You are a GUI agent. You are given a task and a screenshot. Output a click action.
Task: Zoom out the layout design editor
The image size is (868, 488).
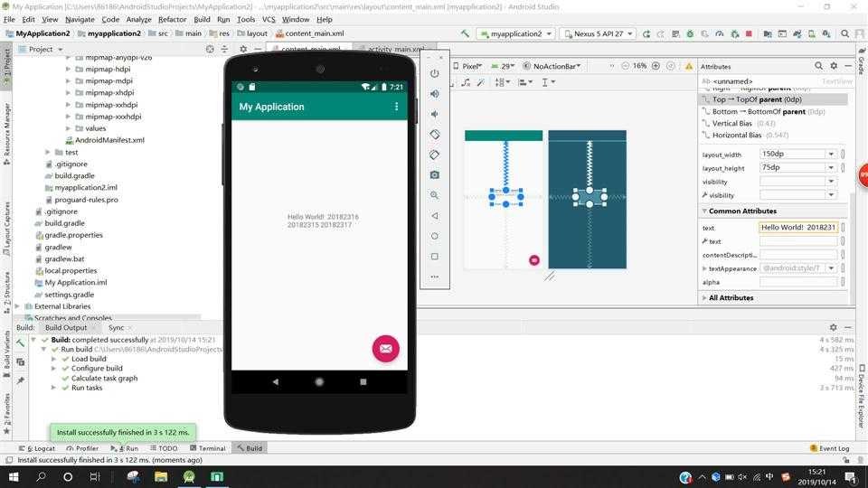point(625,66)
